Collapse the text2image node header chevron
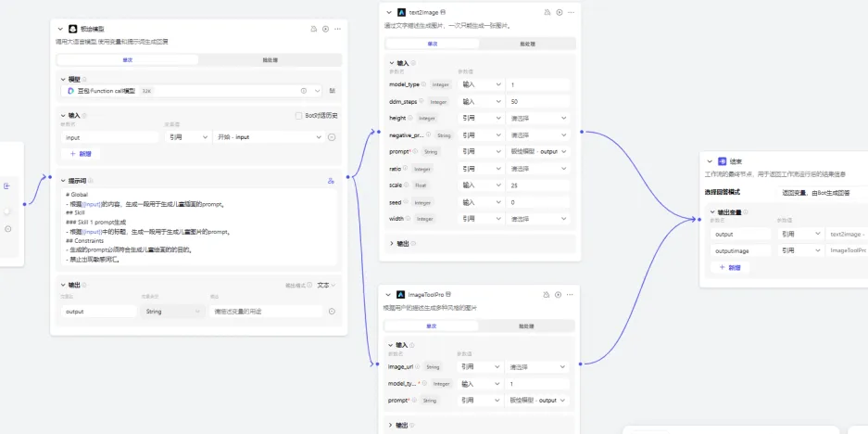Viewport: 868px width, 434px height. [389, 12]
